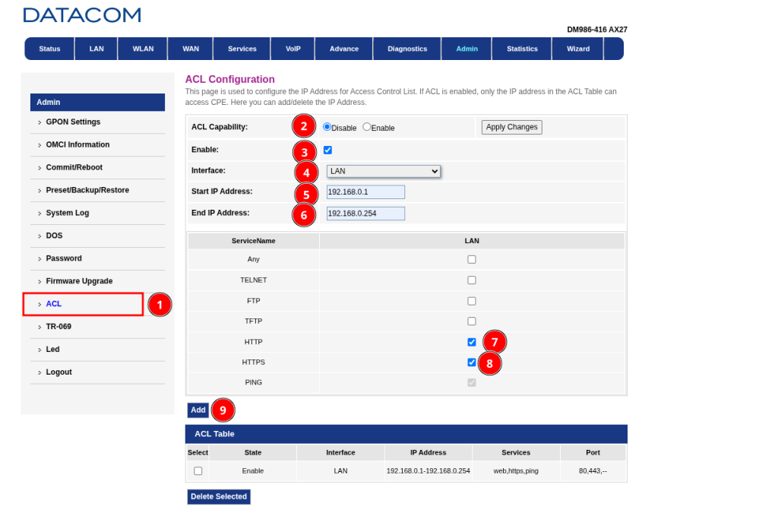778x532 pixels.
Task: Click the DM986-416 AX27 model label
Action: pyautogui.click(x=597, y=30)
